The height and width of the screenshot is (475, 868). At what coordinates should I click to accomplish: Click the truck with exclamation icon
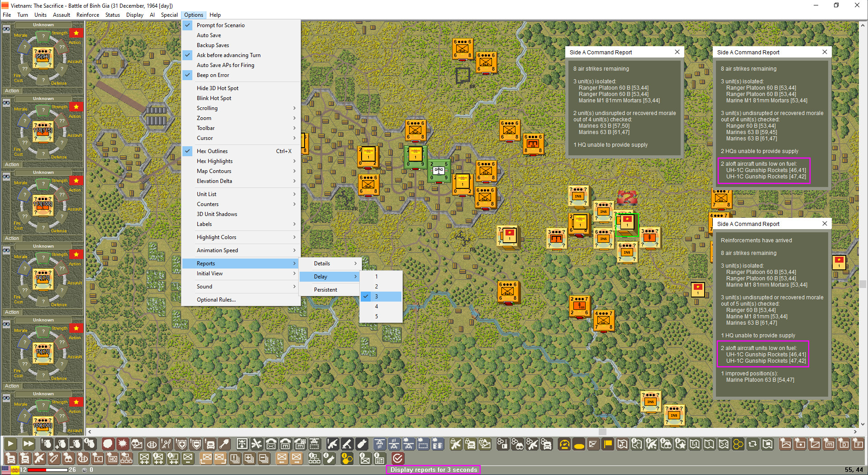coord(209,444)
